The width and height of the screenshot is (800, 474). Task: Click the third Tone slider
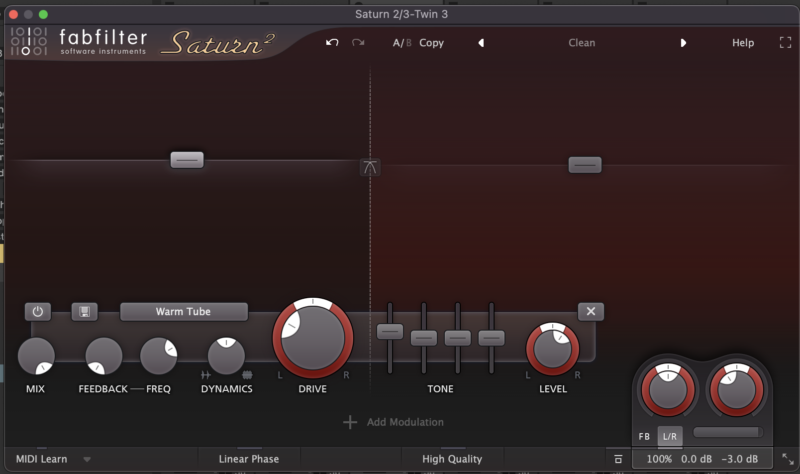(458, 338)
